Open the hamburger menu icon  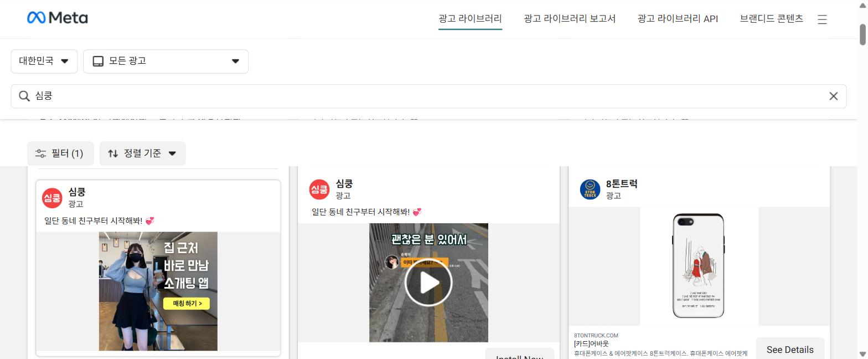[x=822, y=19]
